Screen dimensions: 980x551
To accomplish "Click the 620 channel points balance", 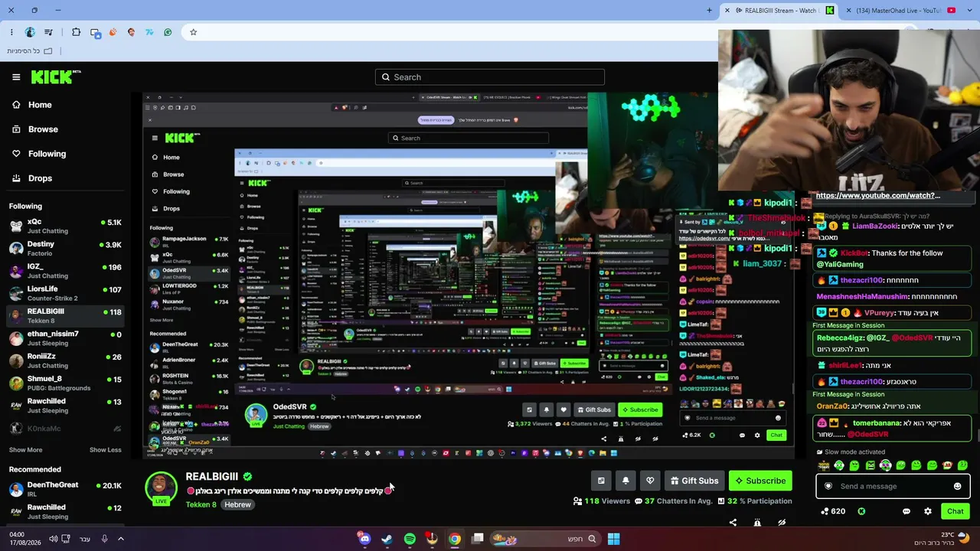I will click(832, 511).
